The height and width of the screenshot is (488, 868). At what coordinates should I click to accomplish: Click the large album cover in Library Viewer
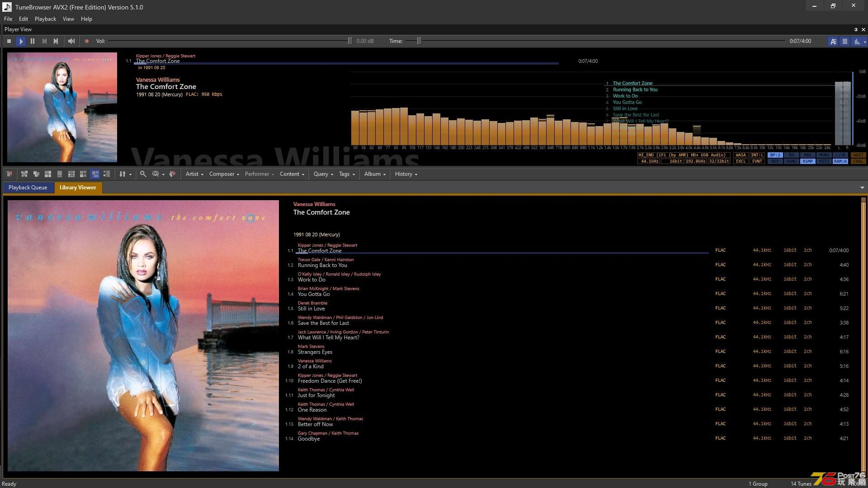(143, 336)
